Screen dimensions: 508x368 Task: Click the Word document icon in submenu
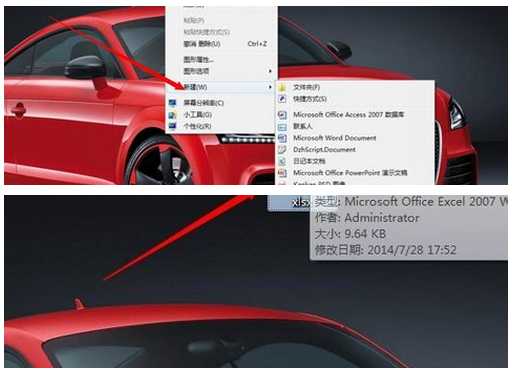282,138
